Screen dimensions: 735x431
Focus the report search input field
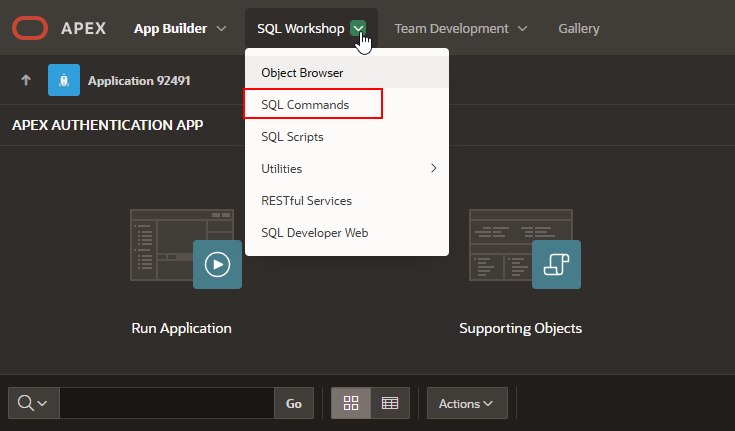tap(167, 403)
